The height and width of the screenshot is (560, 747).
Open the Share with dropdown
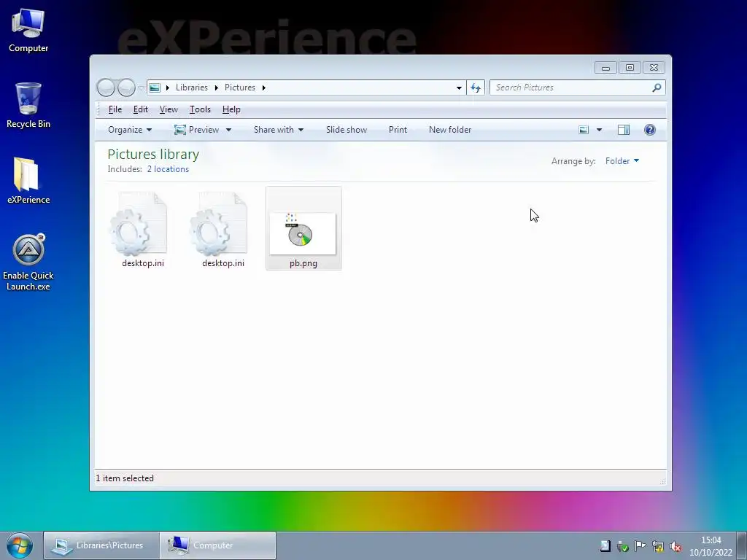tap(279, 130)
